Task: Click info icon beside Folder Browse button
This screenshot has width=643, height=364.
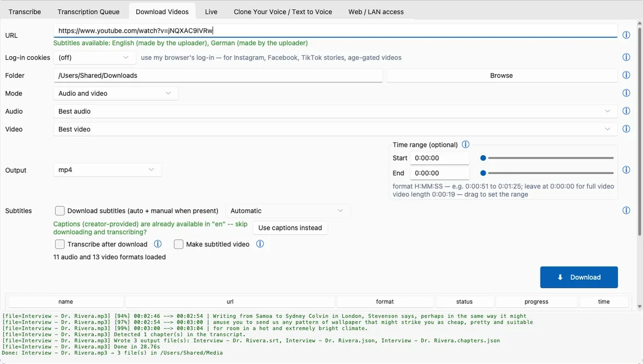Action: coord(626,75)
